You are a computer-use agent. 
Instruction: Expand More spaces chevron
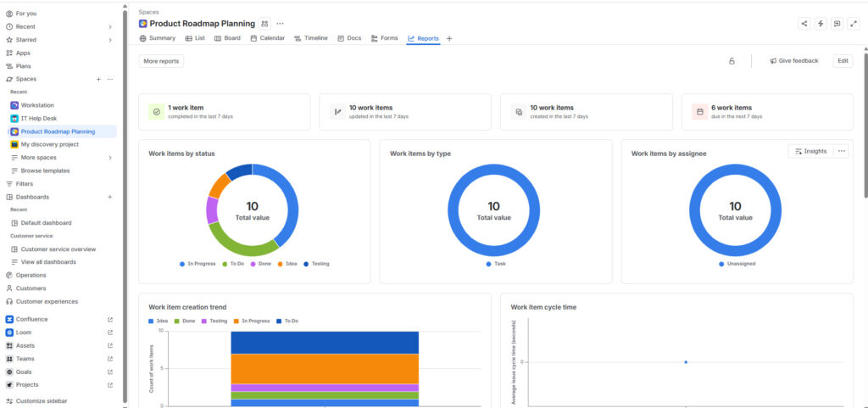click(x=109, y=158)
